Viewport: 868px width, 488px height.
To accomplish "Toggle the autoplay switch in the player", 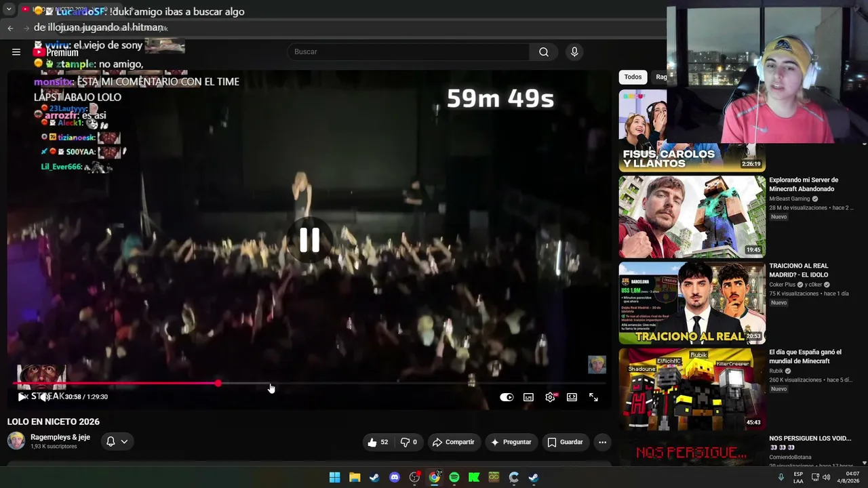I will point(507,397).
